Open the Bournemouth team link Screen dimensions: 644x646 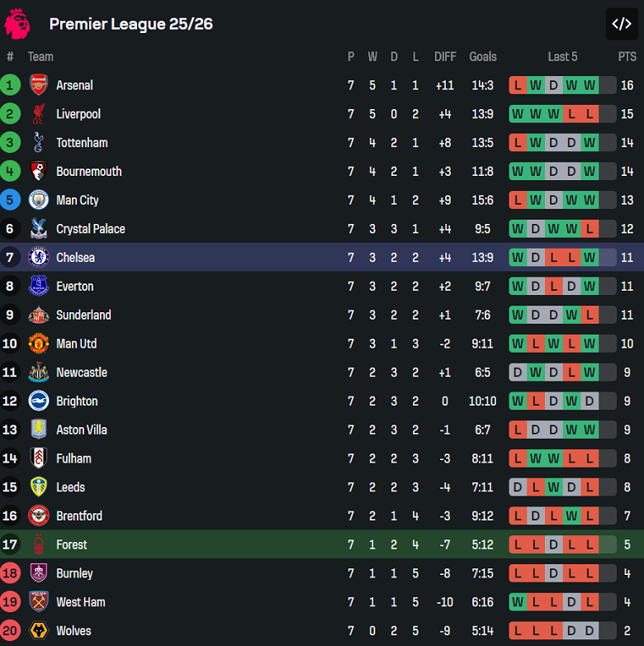click(88, 172)
